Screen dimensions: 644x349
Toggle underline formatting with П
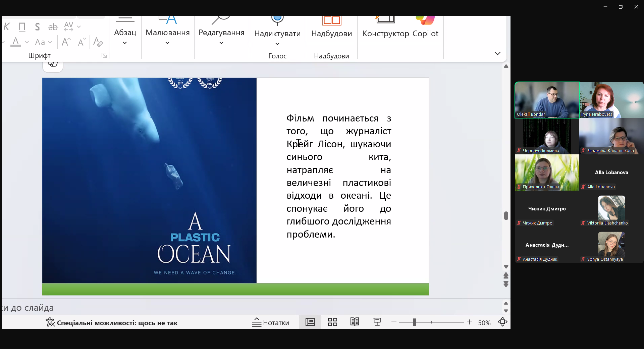22,27
